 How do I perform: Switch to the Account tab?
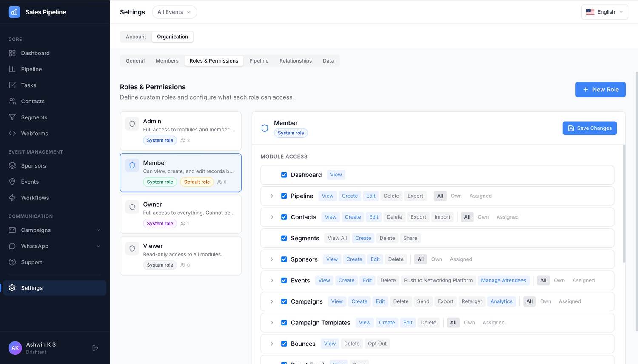tap(136, 37)
